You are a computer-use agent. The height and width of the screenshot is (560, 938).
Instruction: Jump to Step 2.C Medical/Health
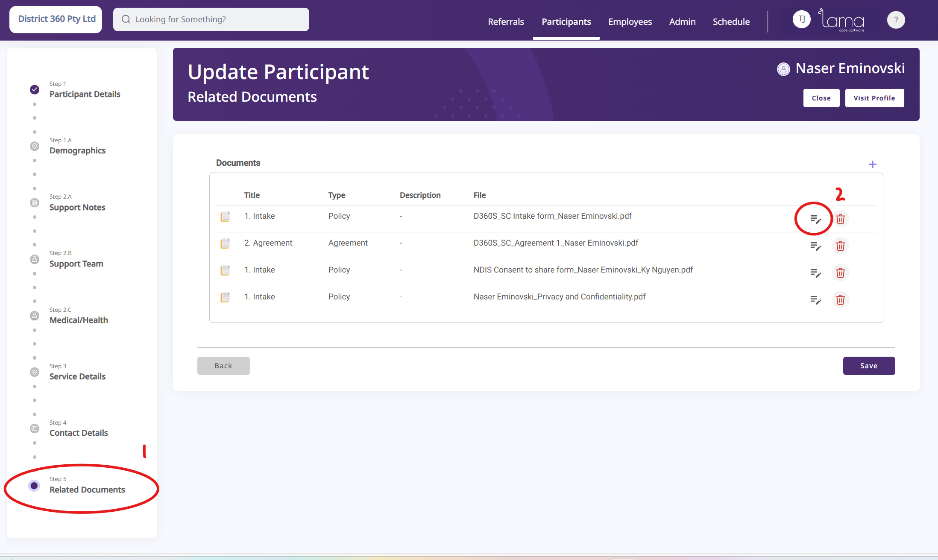pyautogui.click(x=79, y=320)
